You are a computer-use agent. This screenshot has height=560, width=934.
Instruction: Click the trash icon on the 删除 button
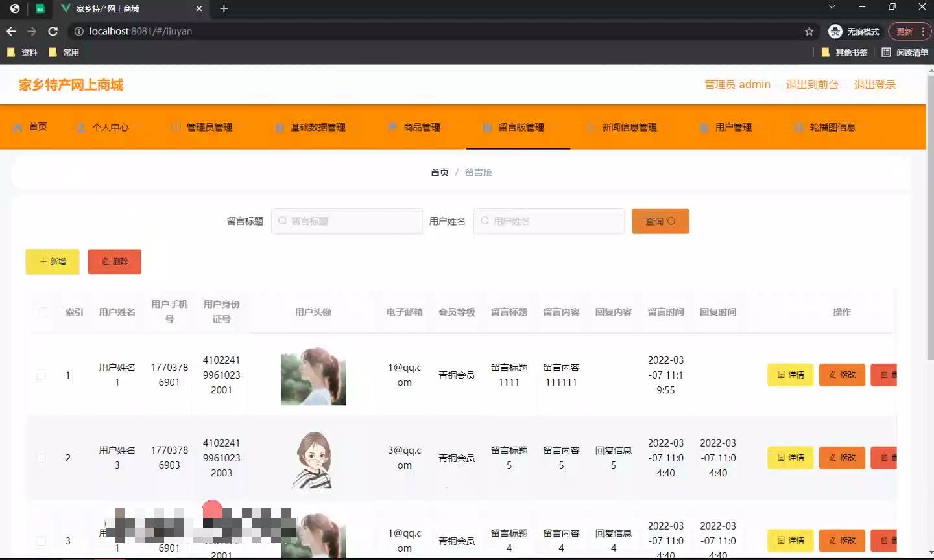tap(106, 261)
